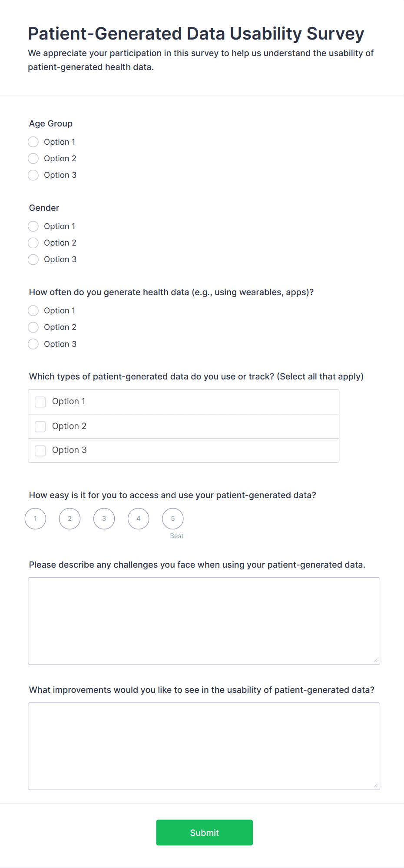The image size is (404, 868).
Task: Select Option 1 under Age Group
Action: [33, 142]
